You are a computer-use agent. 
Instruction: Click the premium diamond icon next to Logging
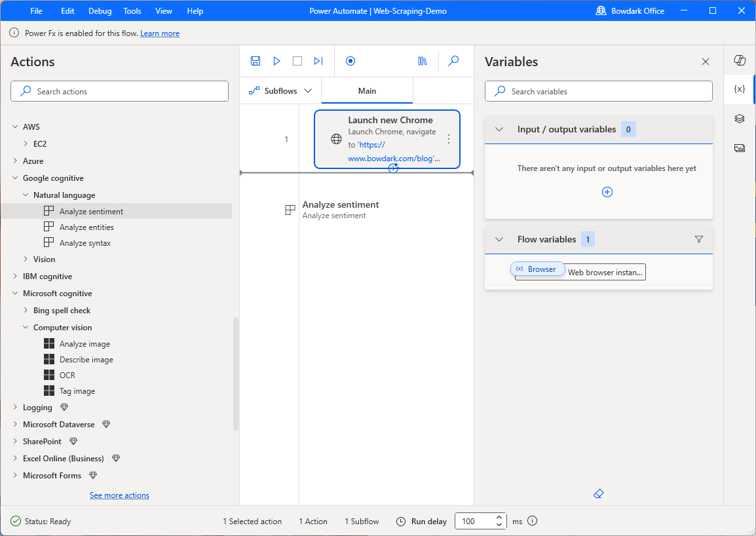[64, 407]
